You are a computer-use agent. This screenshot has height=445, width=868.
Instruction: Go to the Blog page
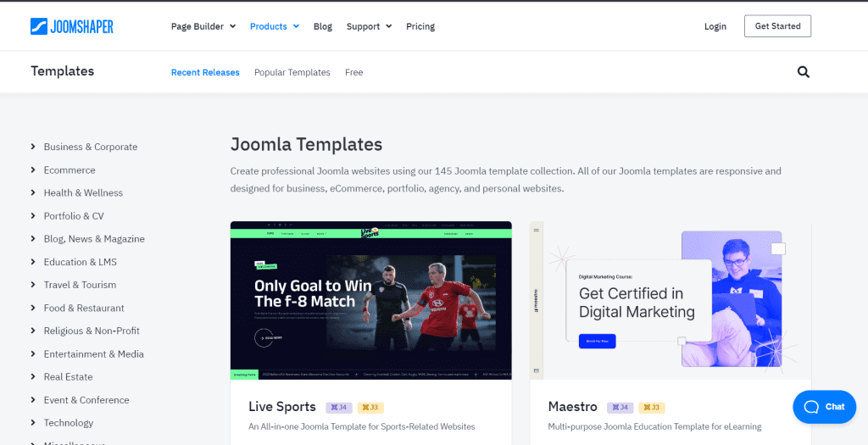point(323,26)
